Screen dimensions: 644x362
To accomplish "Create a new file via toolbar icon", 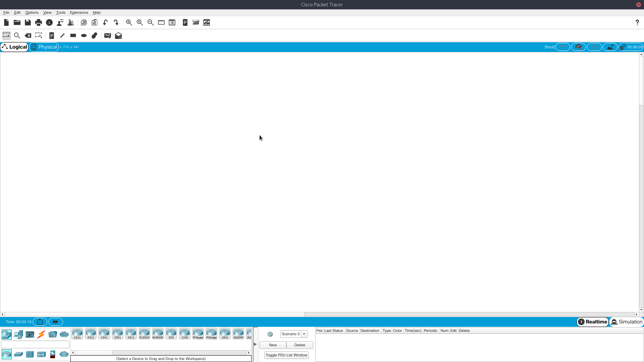I will [x=6, y=22].
